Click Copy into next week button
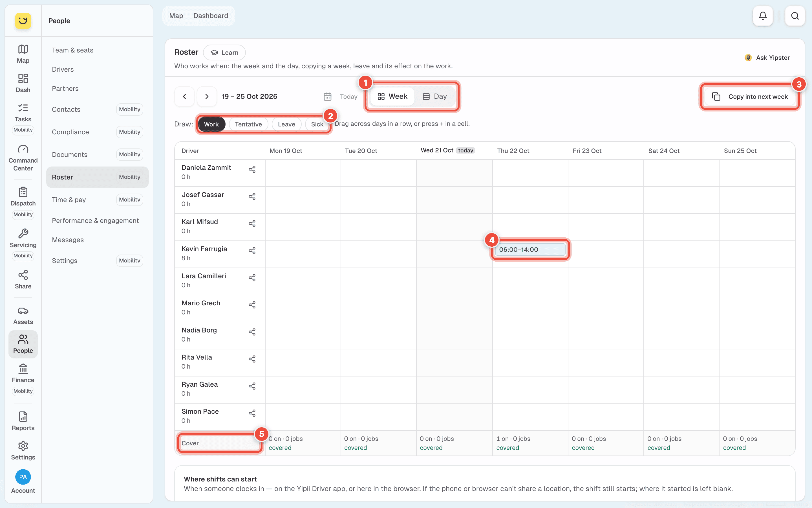The width and height of the screenshot is (812, 508). [750, 97]
